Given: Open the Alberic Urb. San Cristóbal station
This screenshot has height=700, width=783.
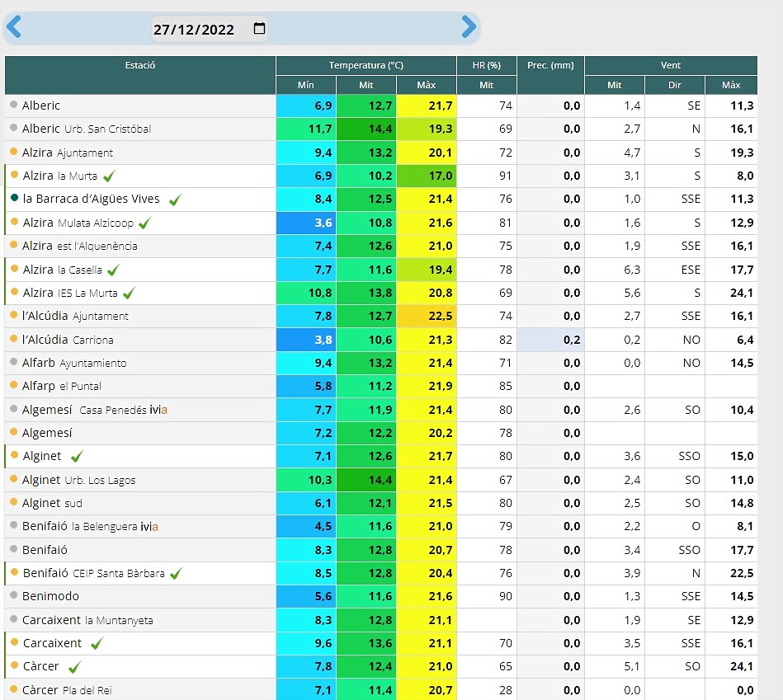Looking at the screenshot, I should [87, 129].
